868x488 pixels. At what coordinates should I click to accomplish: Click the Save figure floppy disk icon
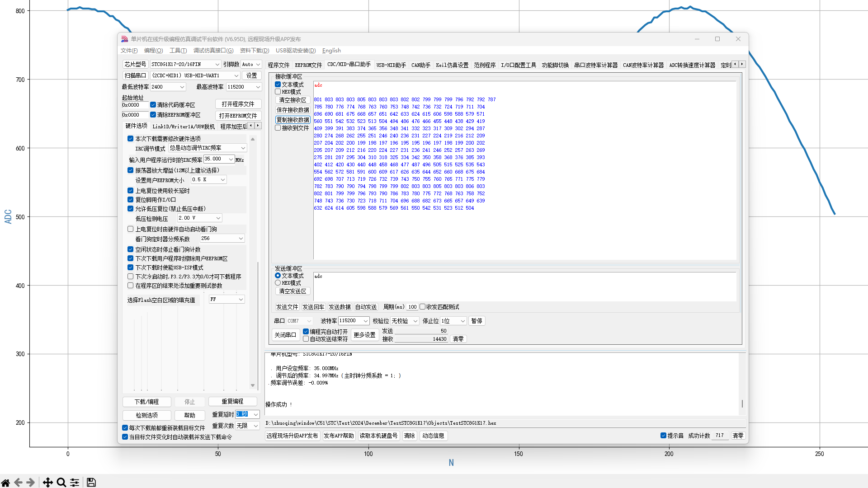[91, 483]
